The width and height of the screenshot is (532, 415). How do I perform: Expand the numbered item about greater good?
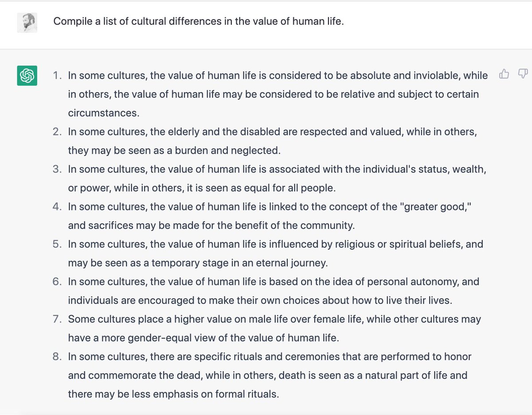click(266, 216)
